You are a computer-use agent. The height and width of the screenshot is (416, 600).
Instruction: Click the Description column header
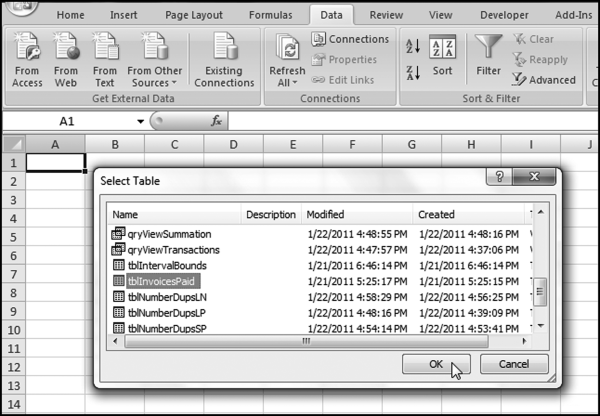coord(271,214)
